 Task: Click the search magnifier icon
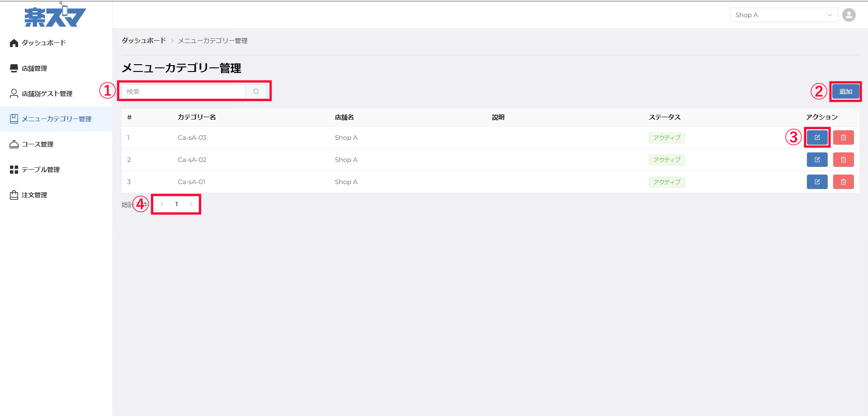pyautogui.click(x=256, y=91)
